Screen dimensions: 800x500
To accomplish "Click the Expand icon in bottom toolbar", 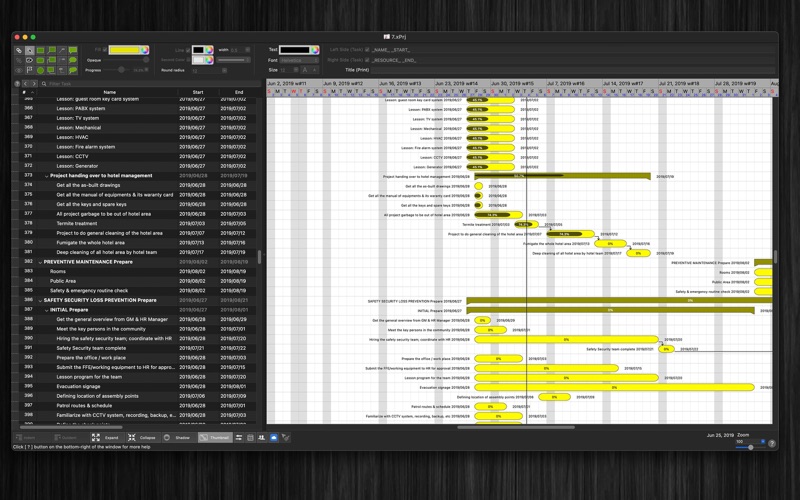I will point(96,438).
